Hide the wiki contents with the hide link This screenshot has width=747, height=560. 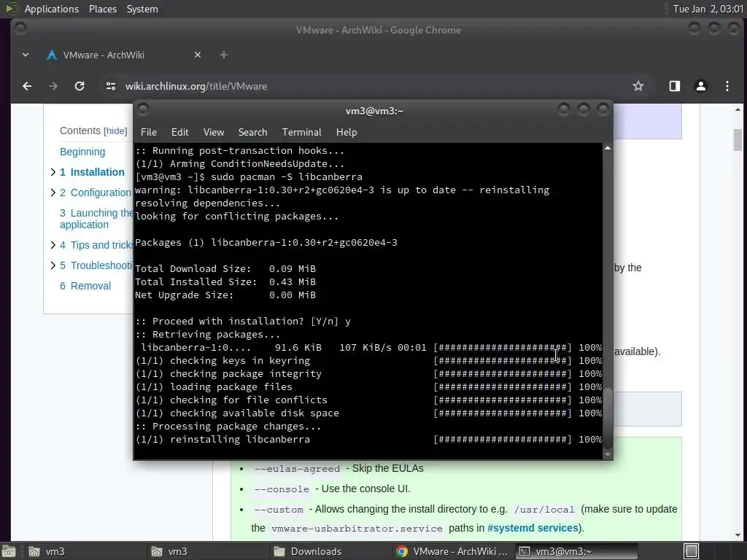115,131
